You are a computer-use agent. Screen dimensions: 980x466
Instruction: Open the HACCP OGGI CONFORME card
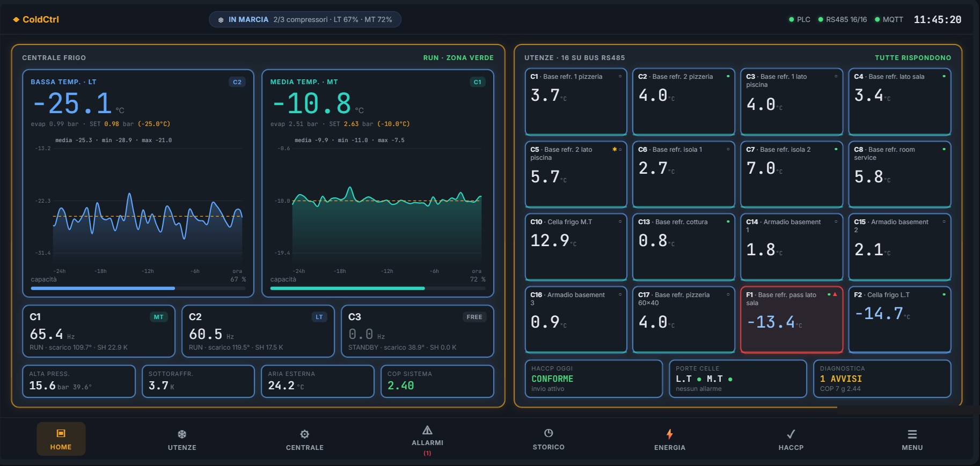pos(594,379)
